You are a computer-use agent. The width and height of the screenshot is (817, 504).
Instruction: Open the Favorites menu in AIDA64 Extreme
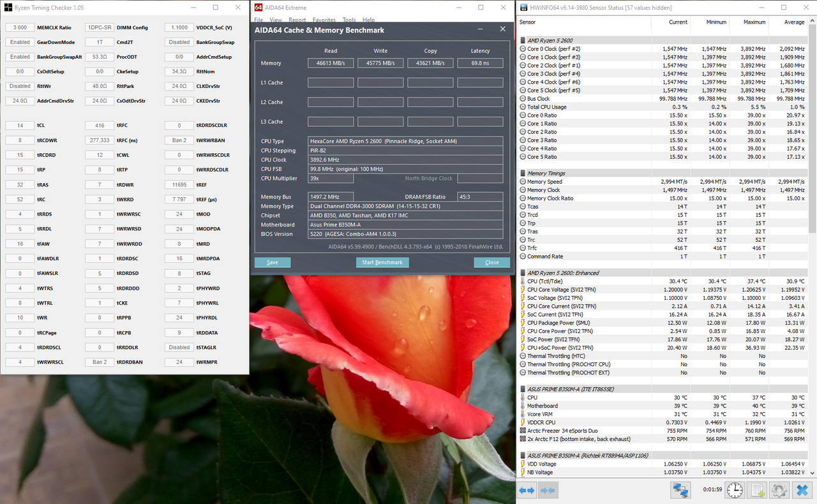click(x=324, y=20)
